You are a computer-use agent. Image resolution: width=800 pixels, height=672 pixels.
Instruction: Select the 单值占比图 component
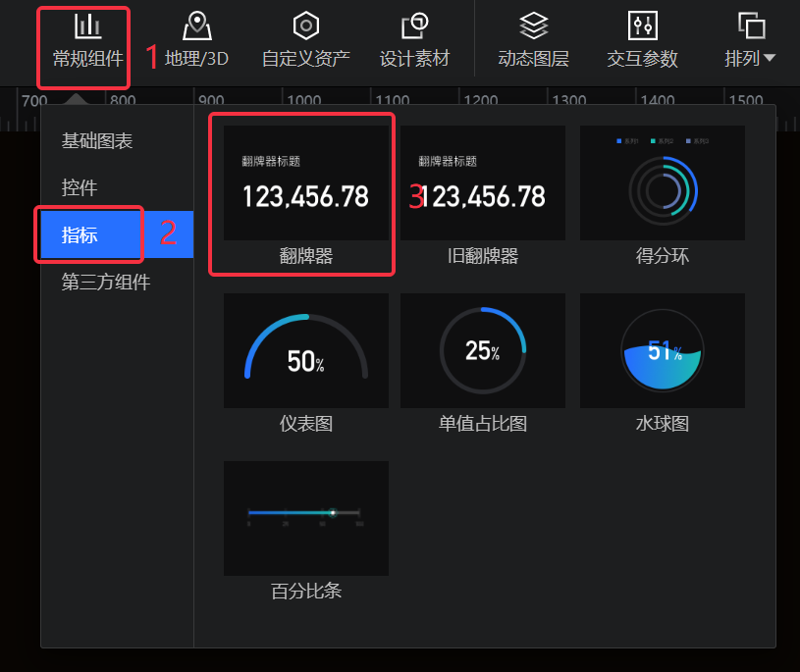pyautogui.click(x=482, y=350)
